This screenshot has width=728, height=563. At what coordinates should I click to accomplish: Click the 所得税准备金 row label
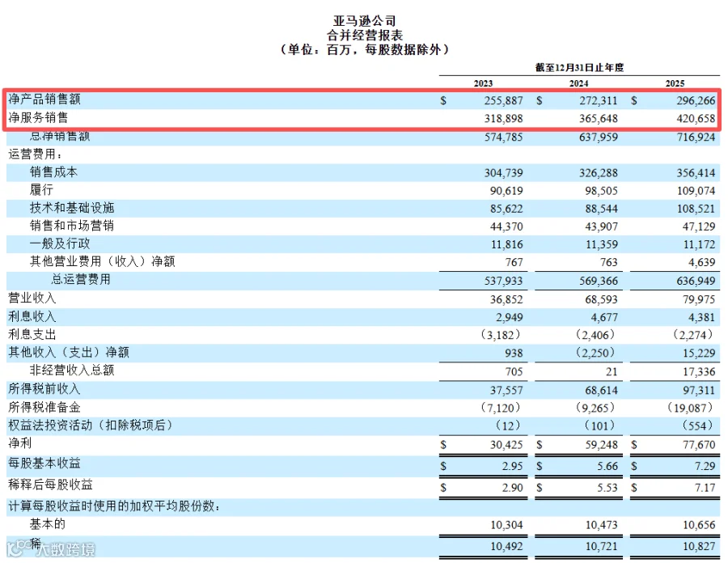click(44, 407)
